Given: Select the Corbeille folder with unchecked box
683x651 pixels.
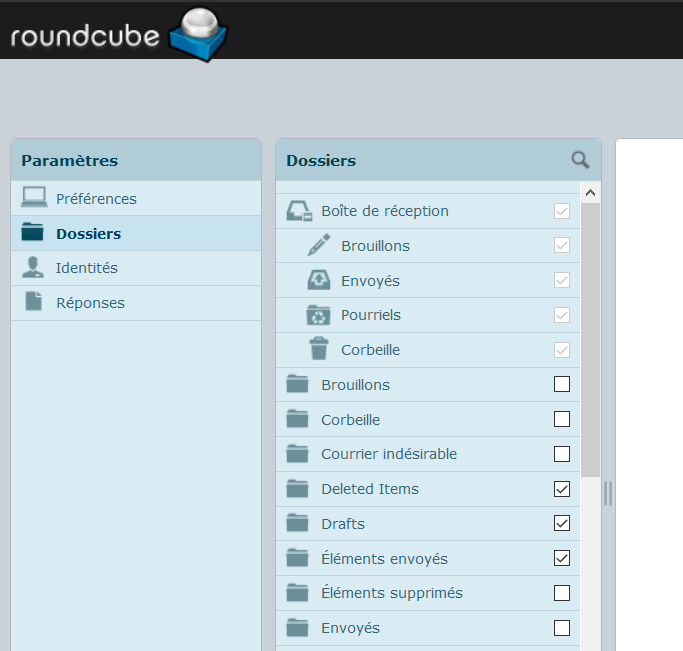Looking at the screenshot, I should [x=350, y=420].
